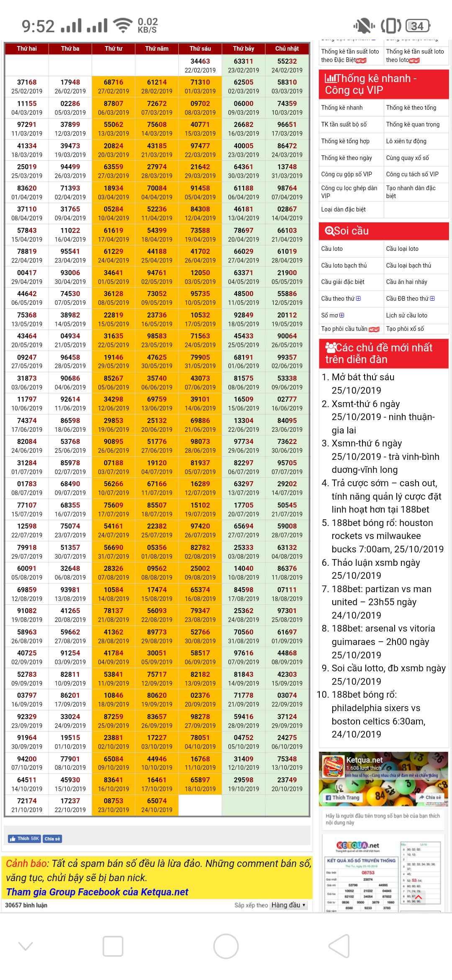Click chart icon in 'Thống kê nhanh' header
452x980 pixels.
point(331,78)
